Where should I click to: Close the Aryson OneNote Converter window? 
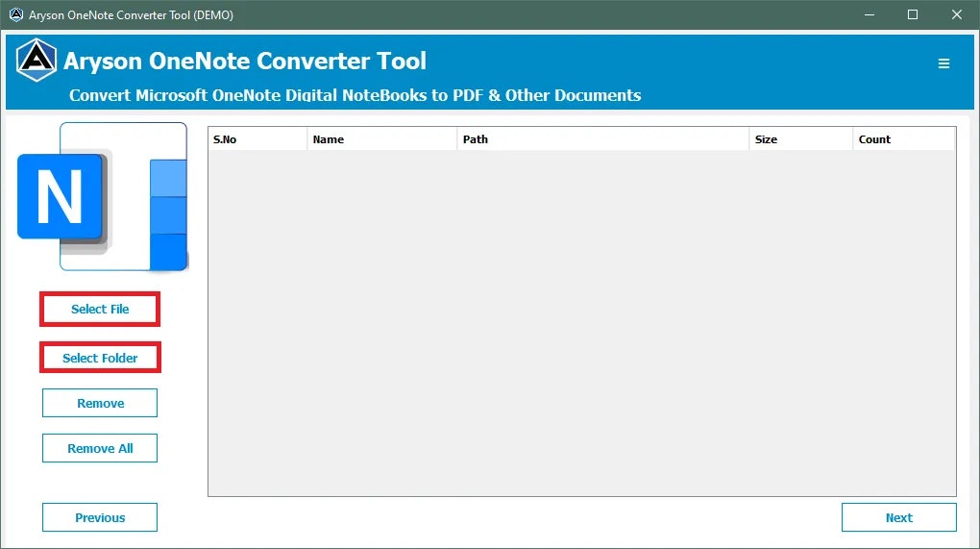[x=957, y=14]
